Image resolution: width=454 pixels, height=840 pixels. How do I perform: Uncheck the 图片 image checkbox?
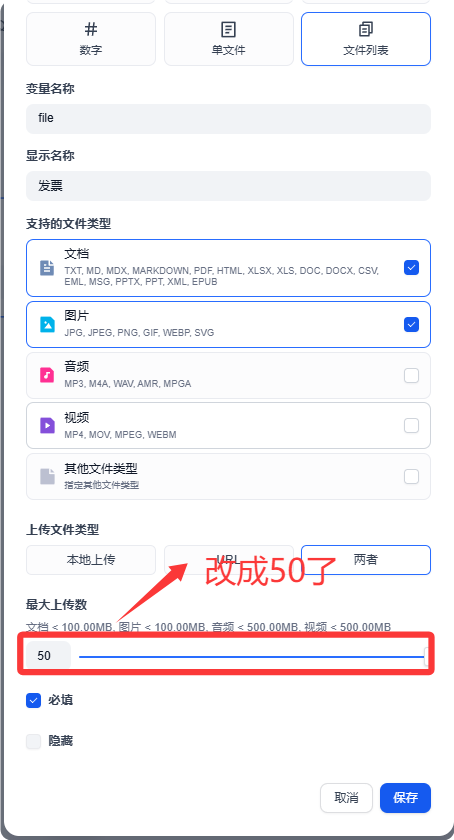click(411, 324)
